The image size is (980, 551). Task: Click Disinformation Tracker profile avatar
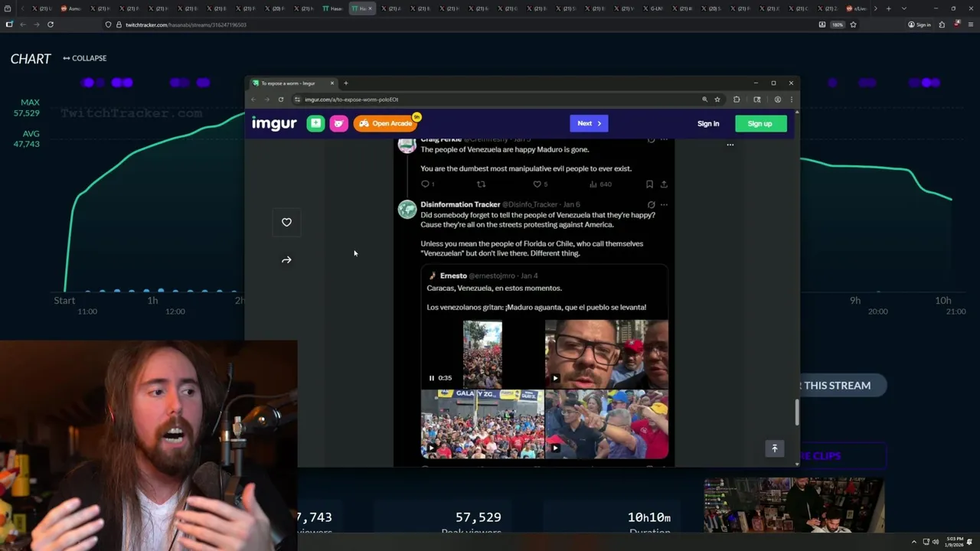coord(407,209)
